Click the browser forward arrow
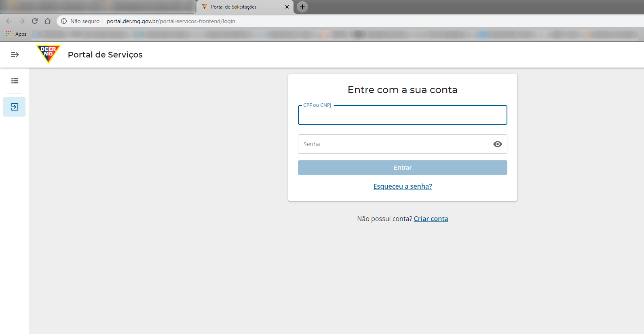The height and width of the screenshot is (334, 644). (22, 21)
